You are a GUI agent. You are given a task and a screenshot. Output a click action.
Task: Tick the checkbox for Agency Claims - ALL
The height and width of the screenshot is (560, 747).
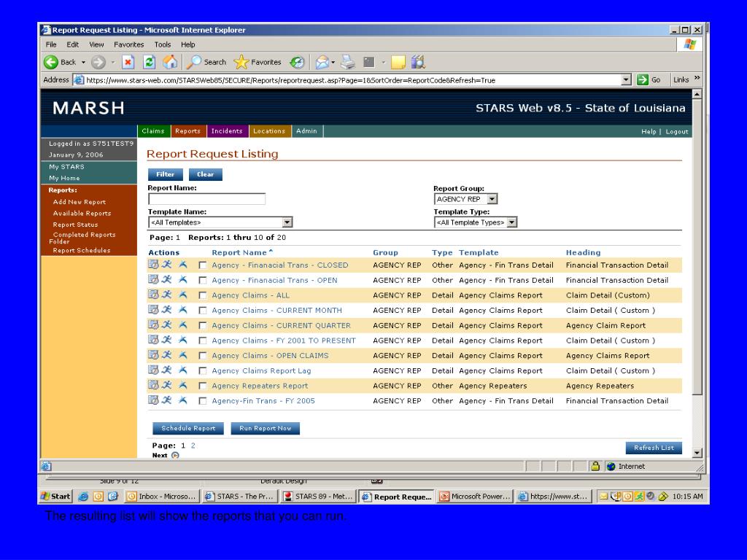pos(203,295)
